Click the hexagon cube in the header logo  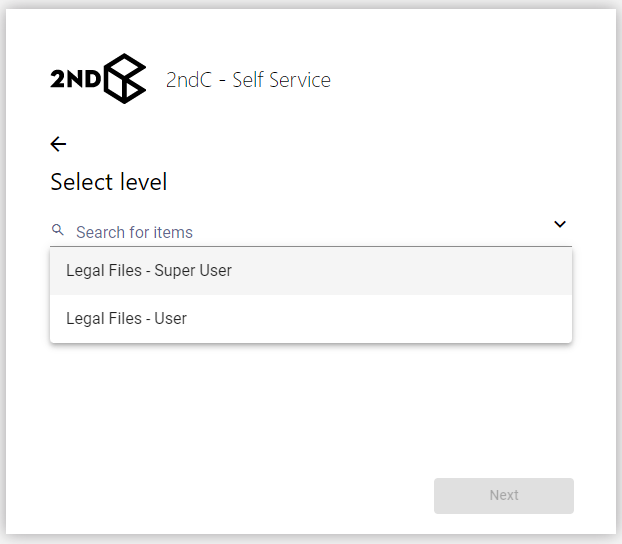tap(125, 79)
